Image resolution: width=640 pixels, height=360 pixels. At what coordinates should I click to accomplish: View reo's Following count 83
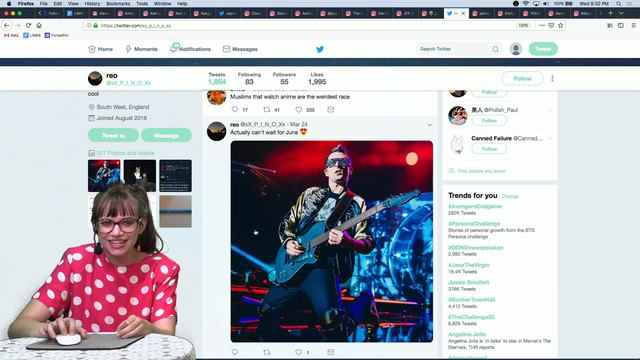click(x=249, y=78)
